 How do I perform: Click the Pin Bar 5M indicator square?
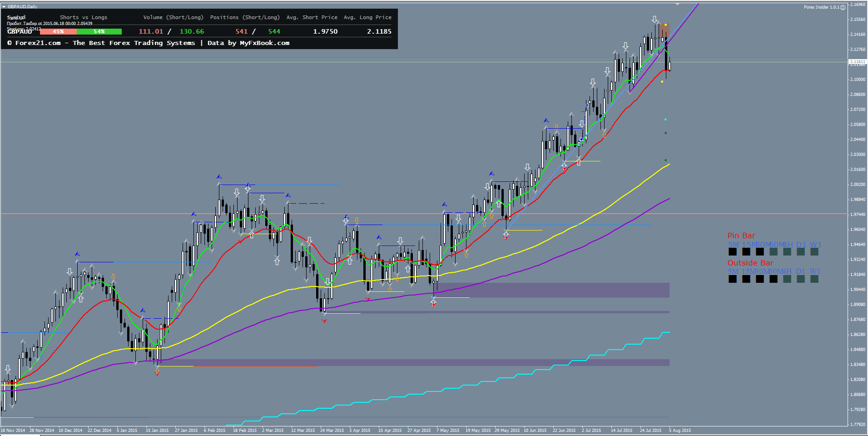[x=733, y=252]
